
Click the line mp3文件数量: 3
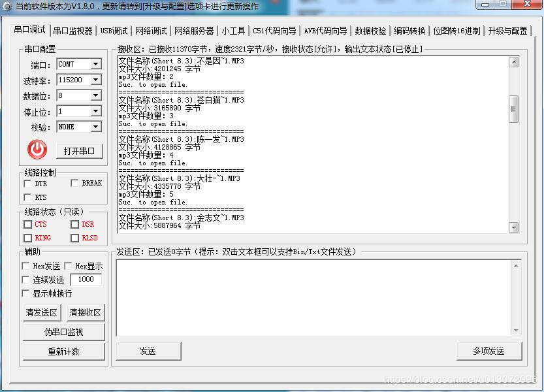pyautogui.click(x=146, y=116)
